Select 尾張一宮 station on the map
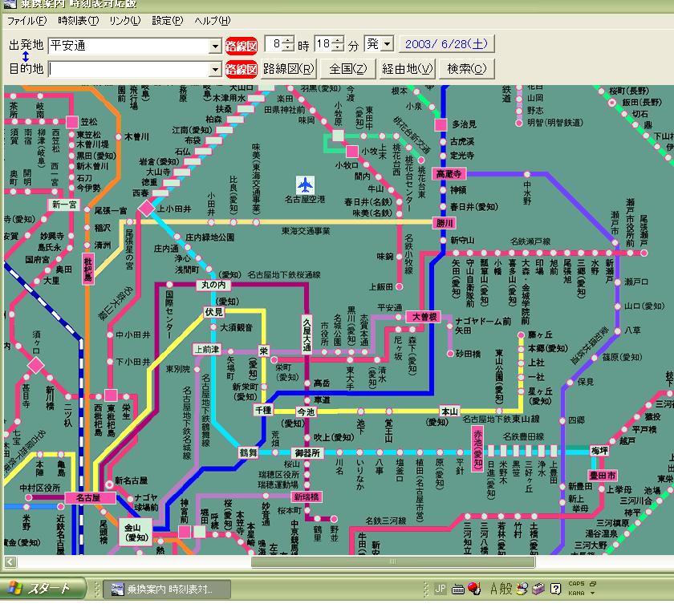 coord(87,209)
